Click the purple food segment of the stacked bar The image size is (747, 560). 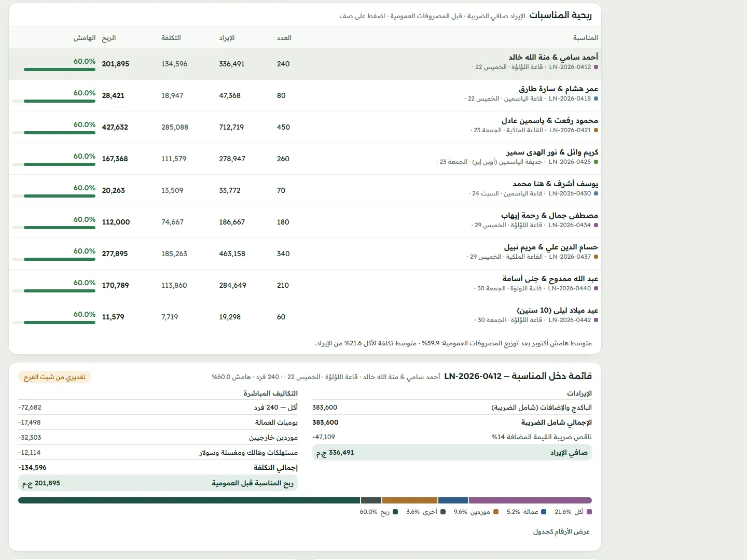point(530,500)
